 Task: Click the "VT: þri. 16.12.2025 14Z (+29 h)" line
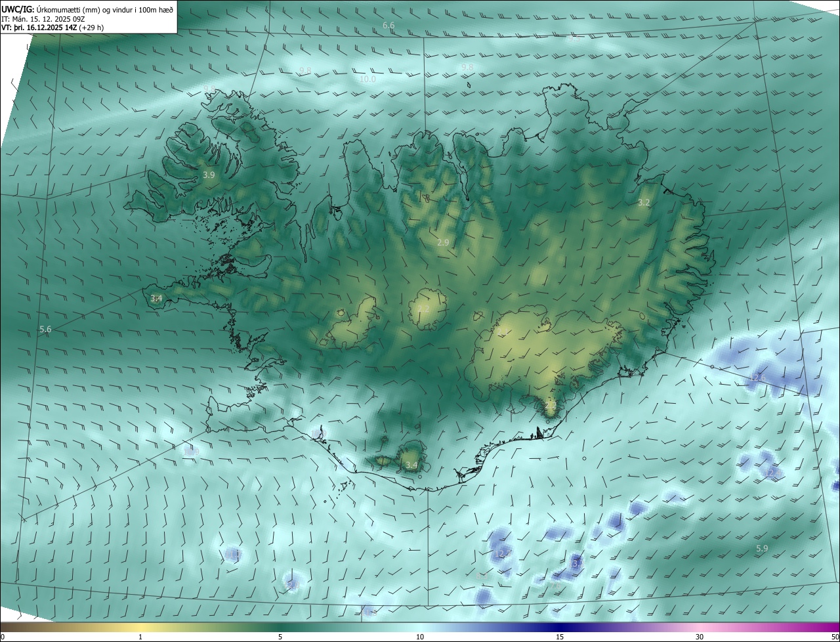tap(52, 28)
